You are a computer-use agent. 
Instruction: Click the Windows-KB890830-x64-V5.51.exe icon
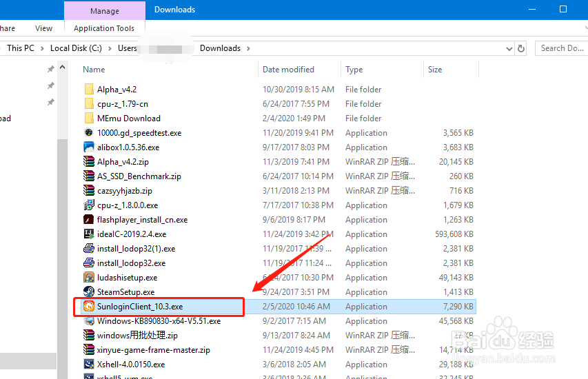coord(89,321)
